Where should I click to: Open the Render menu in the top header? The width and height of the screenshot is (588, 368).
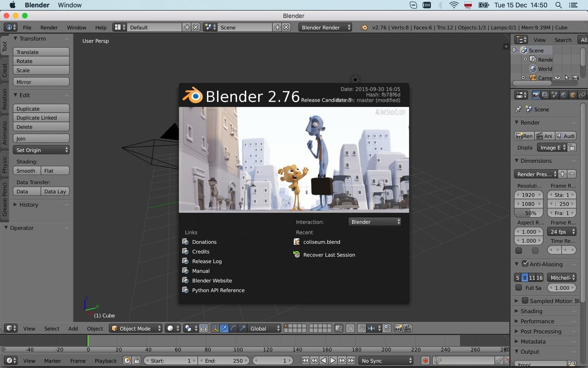click(49, 27)
